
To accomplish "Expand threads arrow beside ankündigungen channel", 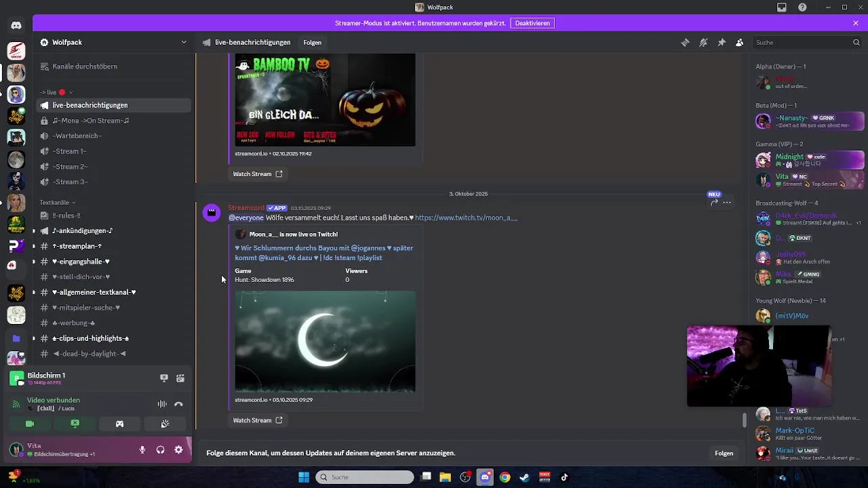I will [33, 231].
